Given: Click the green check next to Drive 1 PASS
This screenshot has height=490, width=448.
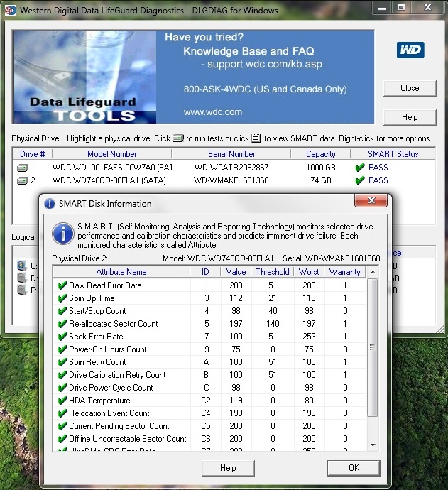Looking at the screenshot, I should (x=360, y=168).
